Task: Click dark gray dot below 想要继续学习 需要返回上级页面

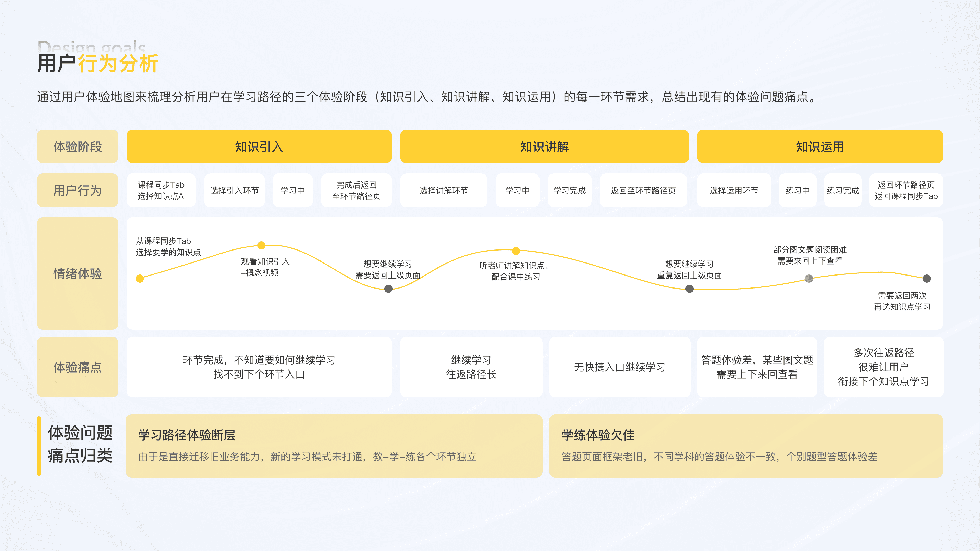Action: pyautogui.click(x=388, y=289)
